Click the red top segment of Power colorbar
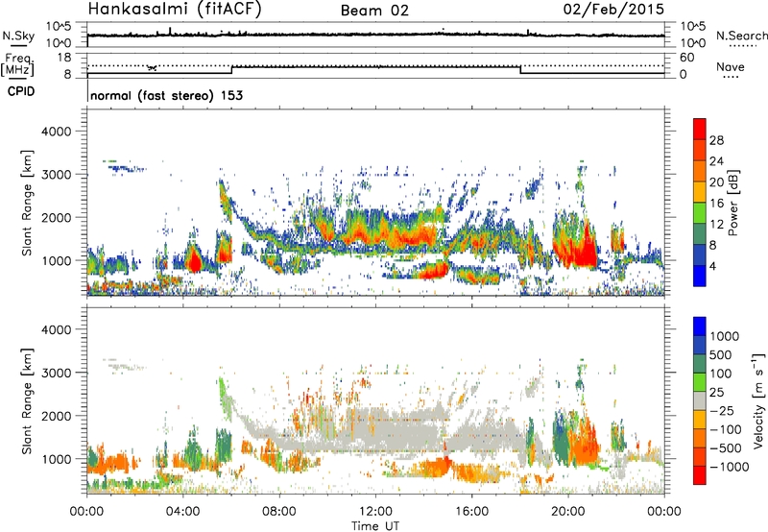The image size is (768, 532). (x=700, y=129)
